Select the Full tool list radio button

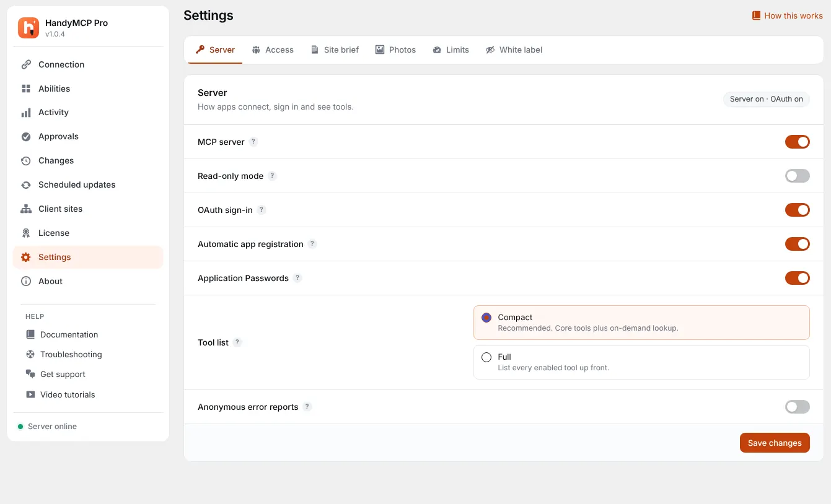coord(486,357)
